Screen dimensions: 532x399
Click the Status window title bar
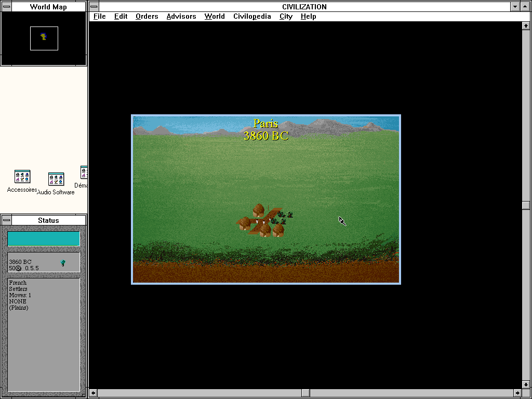[48, 220]
